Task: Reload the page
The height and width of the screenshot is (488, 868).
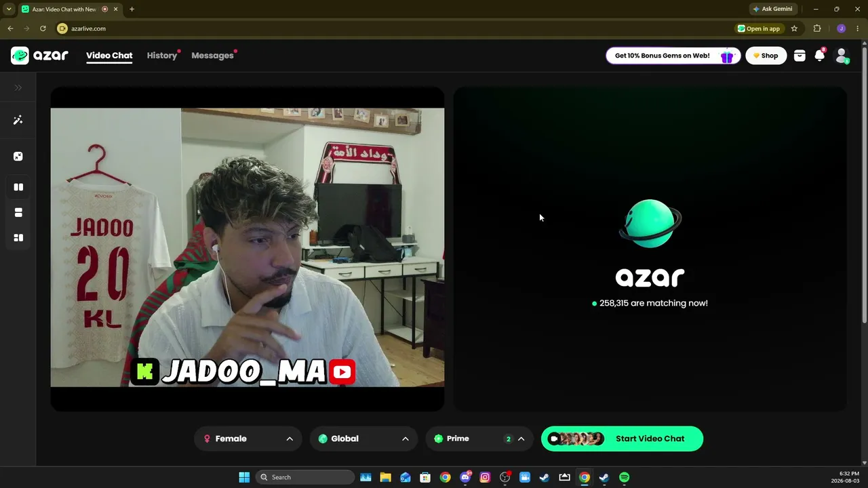Action: point(43,28)
